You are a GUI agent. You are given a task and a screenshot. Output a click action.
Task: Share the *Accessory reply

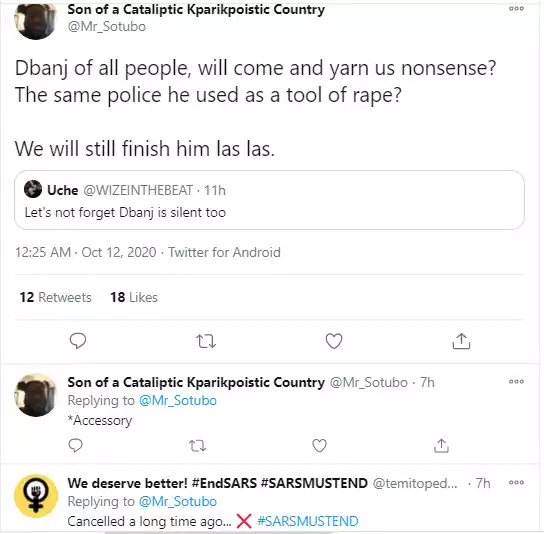tap(441, 446)
